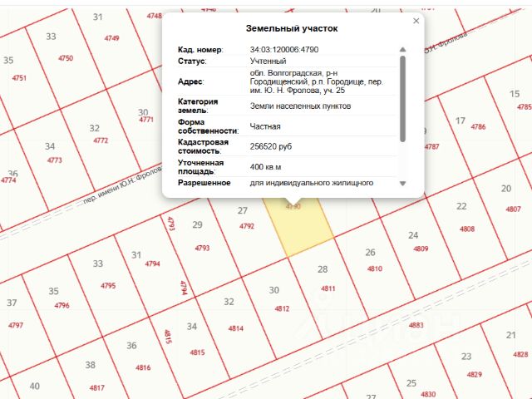Click parcel 4750 near number 33
The width and height of the screenshot is (532, 399).
point(66,58)
